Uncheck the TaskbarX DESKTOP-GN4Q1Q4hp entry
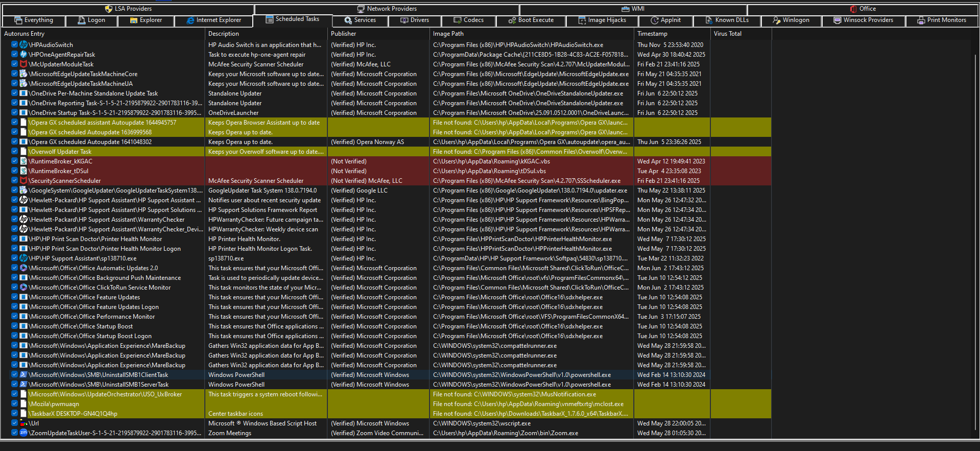Screen dimensions: 980x451 [x=15, y=414]
